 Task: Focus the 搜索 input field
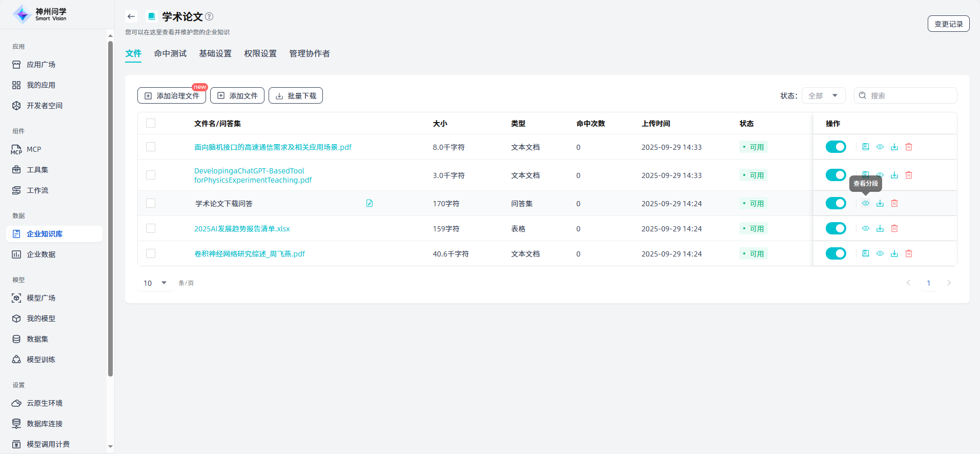(910, 96)
